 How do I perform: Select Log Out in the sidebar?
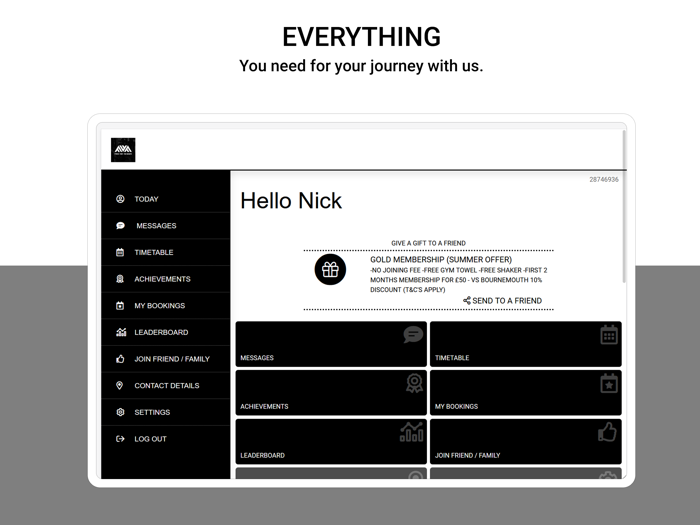166,439
